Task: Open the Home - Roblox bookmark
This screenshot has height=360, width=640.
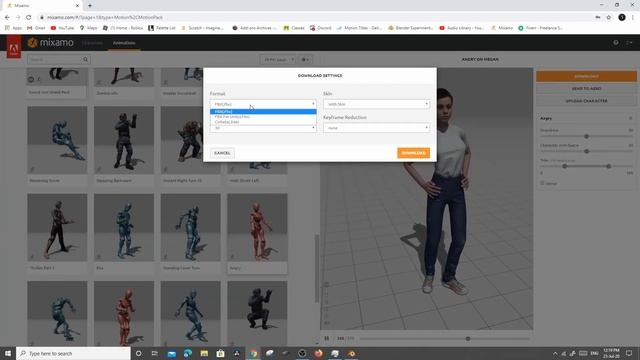Action: point(123,28)
